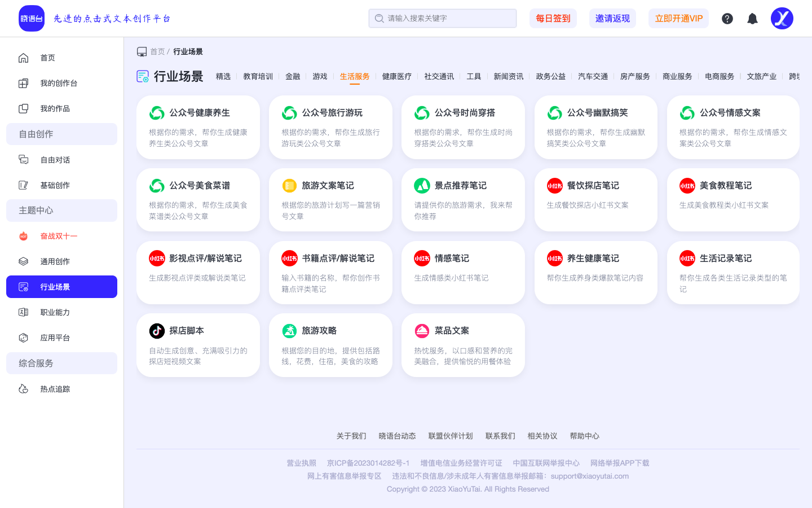Switch to the 健康医疗 tab

(396, 76)
